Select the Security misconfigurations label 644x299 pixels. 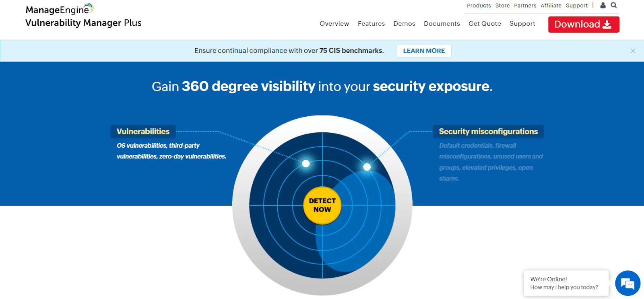[x=488, y=132]
